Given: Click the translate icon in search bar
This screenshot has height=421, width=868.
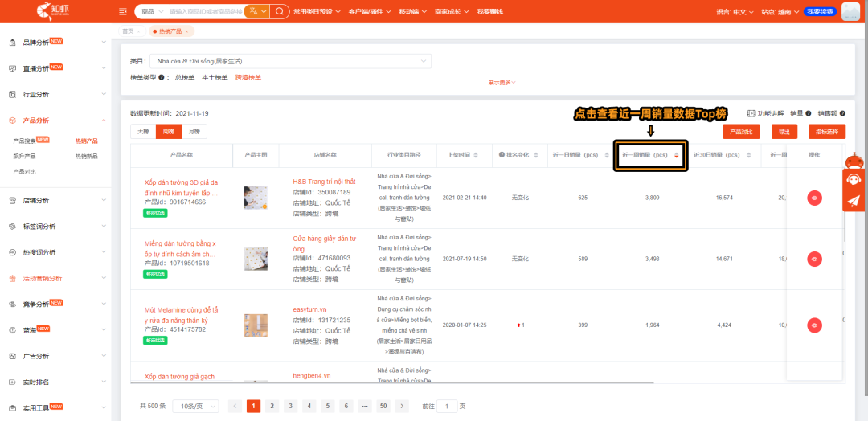Looking at the screenshot, I should [256, 12].
